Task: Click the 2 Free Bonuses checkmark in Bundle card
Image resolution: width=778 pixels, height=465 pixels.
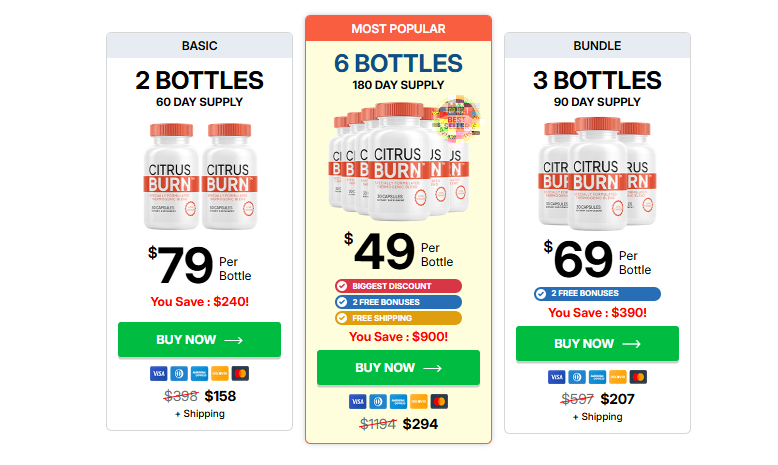Action: [x=542, y=294]
